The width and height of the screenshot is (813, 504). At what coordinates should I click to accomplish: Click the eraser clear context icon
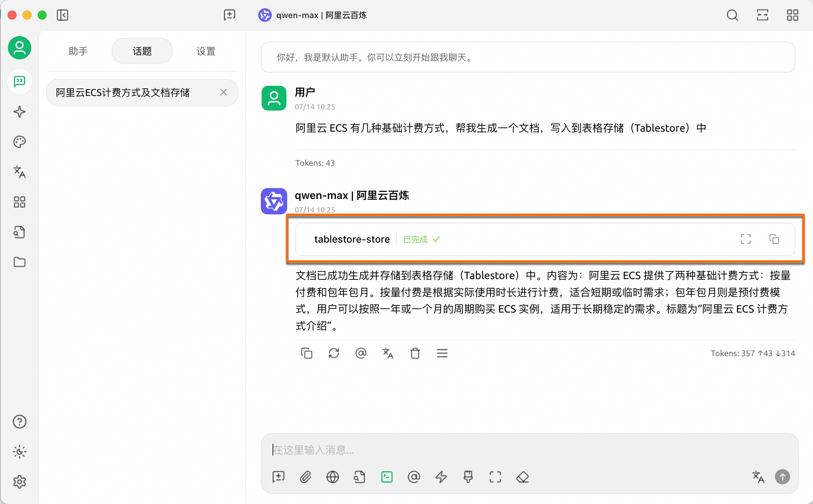point(522,477)
